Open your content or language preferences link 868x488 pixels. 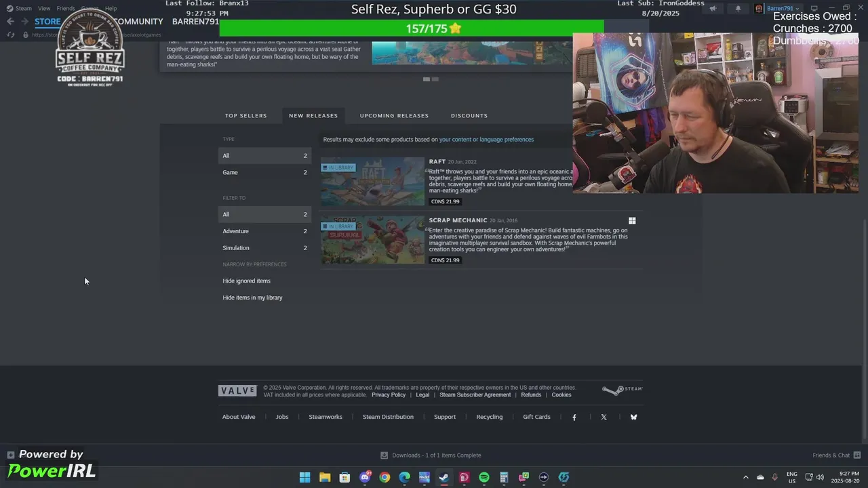click(x=486, y=140)
